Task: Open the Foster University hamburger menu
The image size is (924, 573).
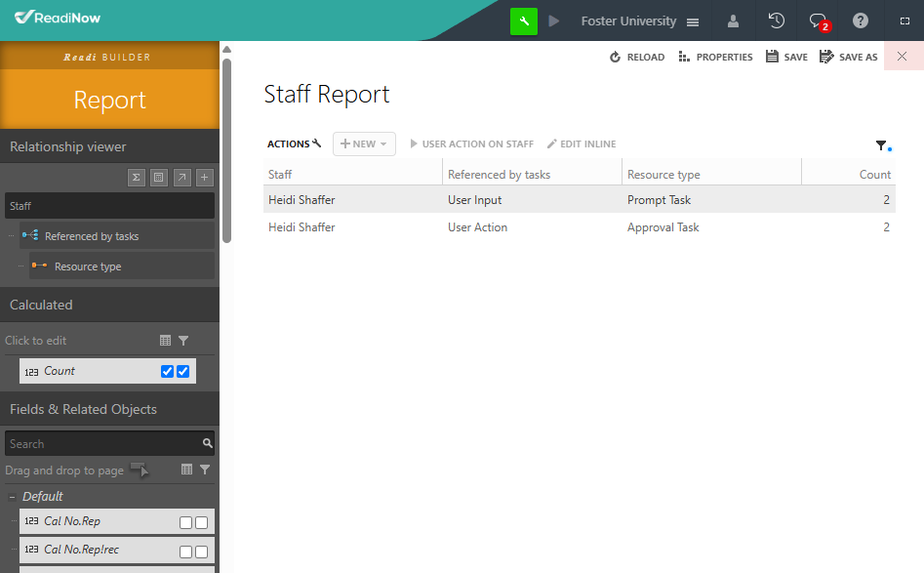Action: pyautogui.click(x=693, y=21)
